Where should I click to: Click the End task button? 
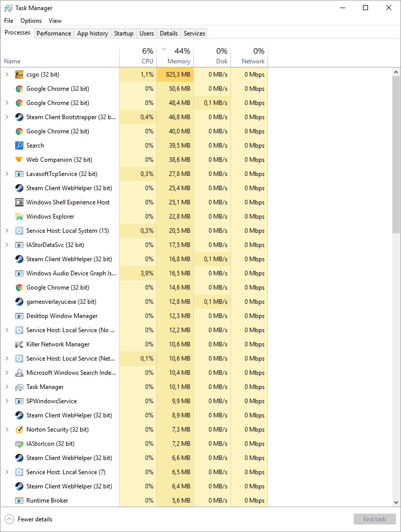pos(375,519)
